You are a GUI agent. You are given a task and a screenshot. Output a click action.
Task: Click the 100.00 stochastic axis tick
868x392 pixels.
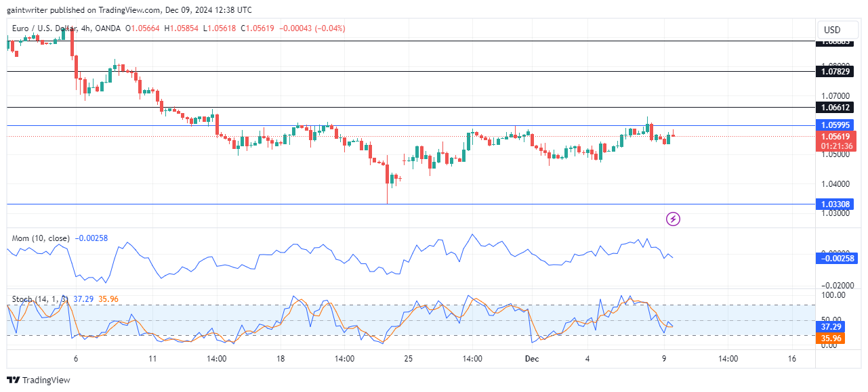pyautogui.click(x=833, y=295)
